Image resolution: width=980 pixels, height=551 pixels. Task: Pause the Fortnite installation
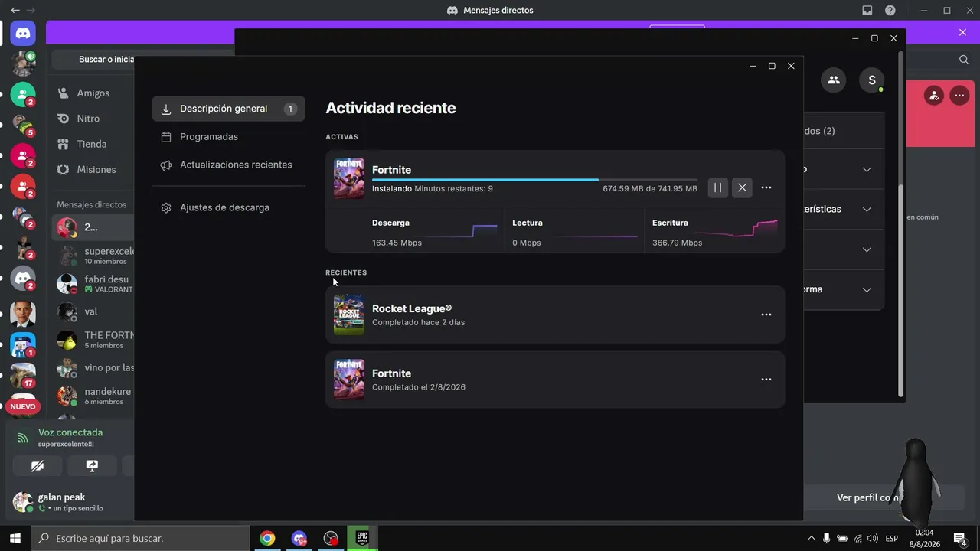(x=717, y=187)
